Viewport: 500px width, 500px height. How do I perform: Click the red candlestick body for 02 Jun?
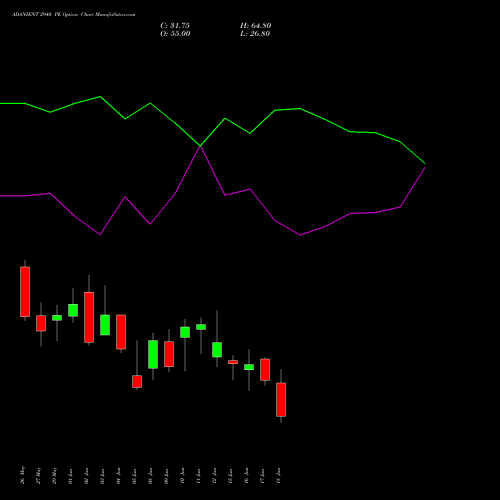tap(89, 317)
